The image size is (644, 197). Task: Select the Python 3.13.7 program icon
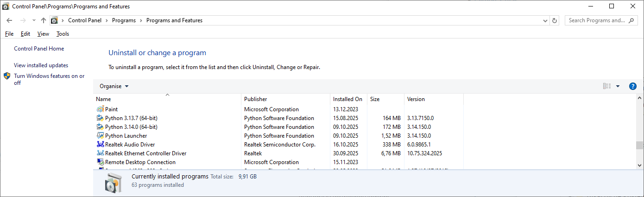pos(101,118)
